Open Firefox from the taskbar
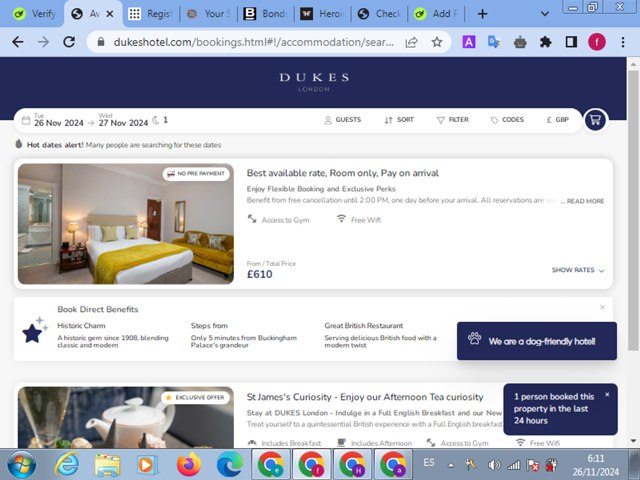Image resolution: width=640 pixels, height=480 pixels. pos(189,464)
